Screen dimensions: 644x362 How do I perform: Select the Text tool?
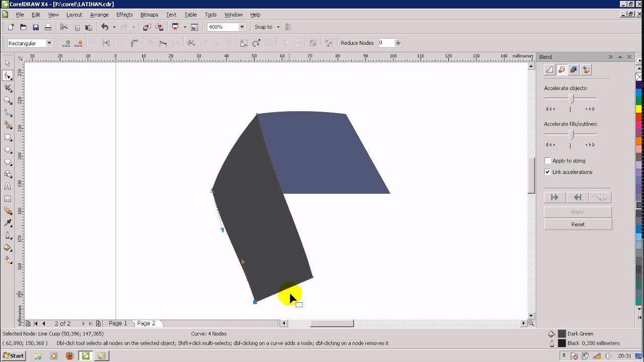point(8,187)
